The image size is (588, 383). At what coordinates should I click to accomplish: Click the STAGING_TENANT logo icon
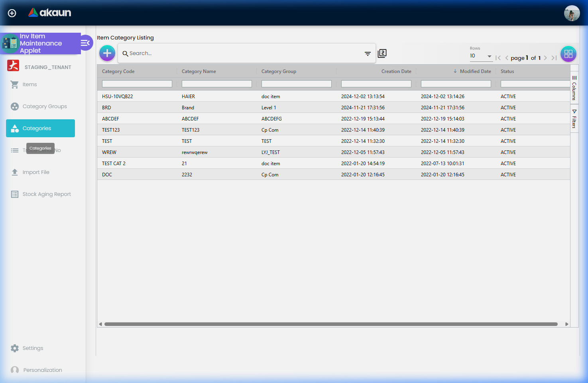(13, 66)
